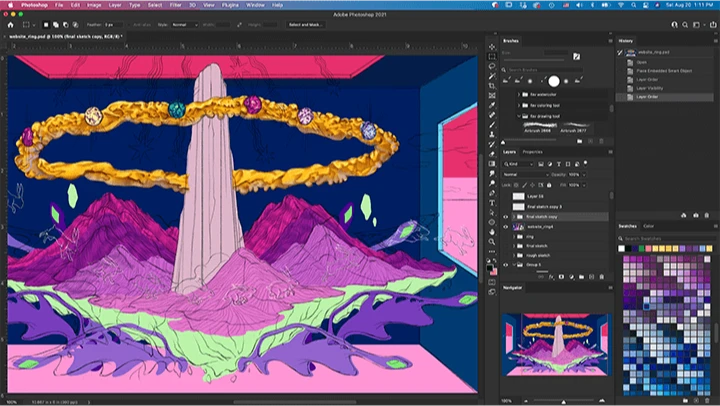Viewport: 720px width, 406px height.
Task: Select the Healing Brush tool
Action: coord(492,115)
